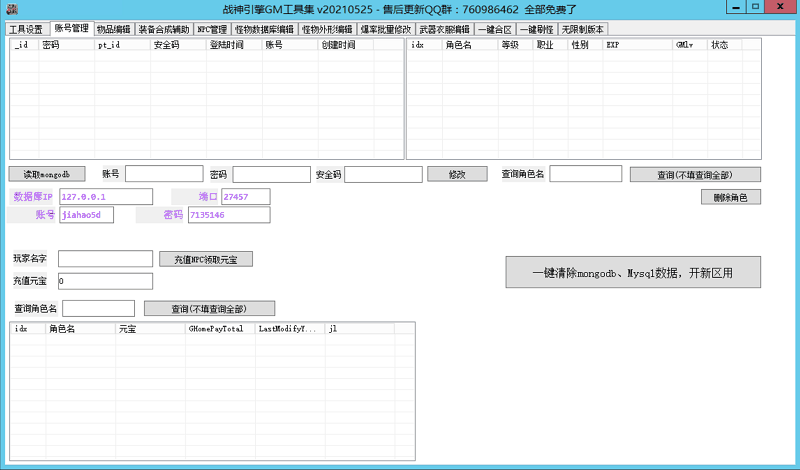Screen dimensions: 800x470
Task: Focus the 密码 field left of 安全码
Action: 271,174
